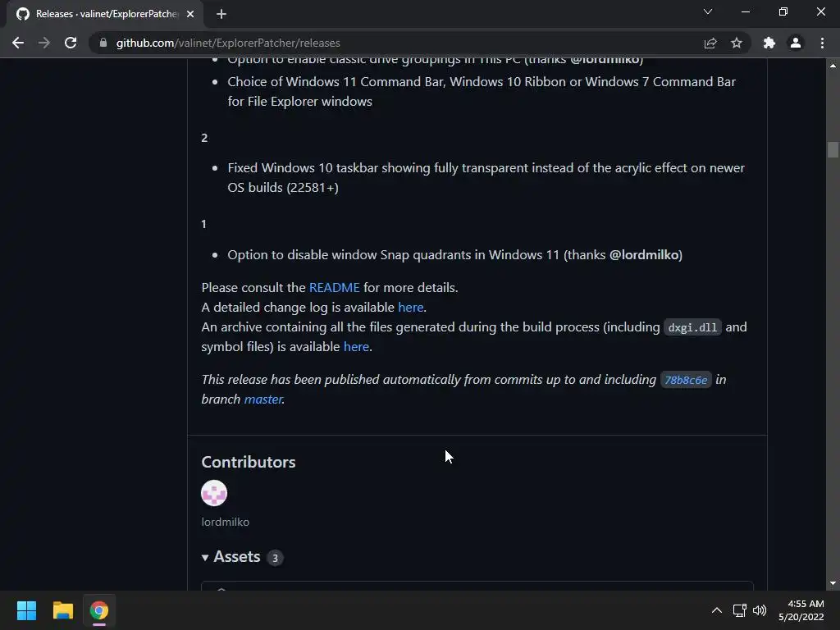Click the Chrome taskbar icon
Screen dimensions: 840x630
pos(99,610)
